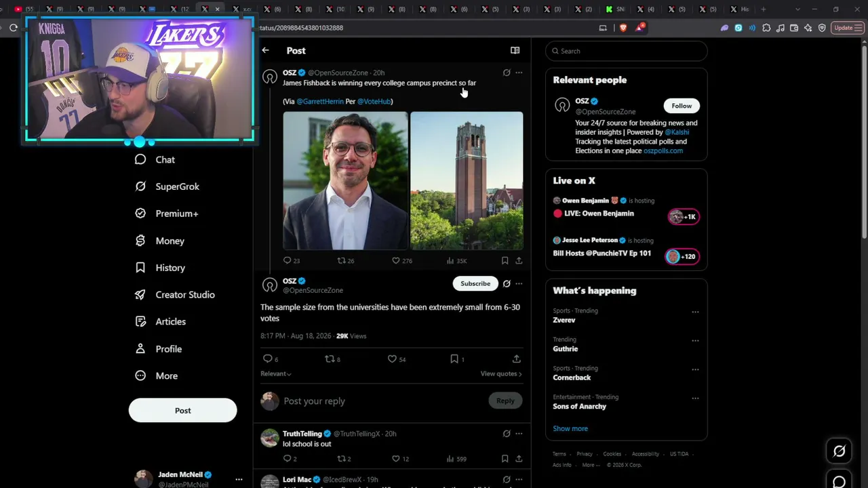
Task: Reply to the James Fishback post
Action: pyautogui.click(x=288, y=260)
